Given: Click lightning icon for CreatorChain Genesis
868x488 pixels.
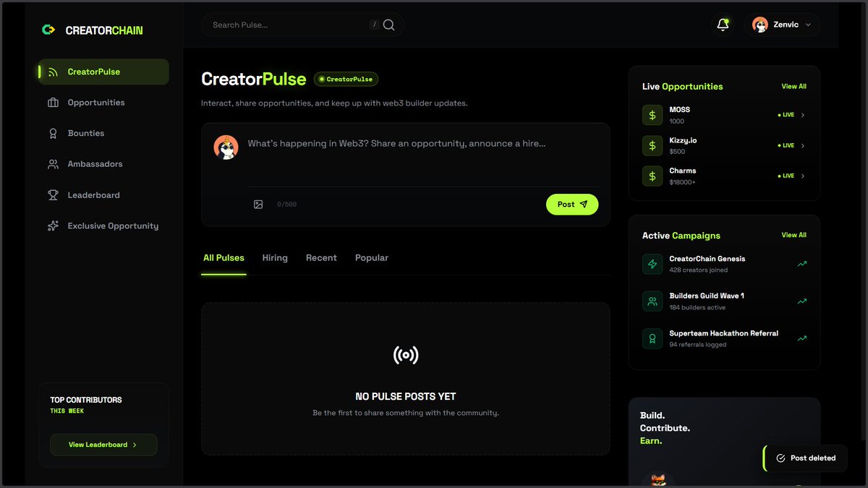Looking at the screenshot, I should [652, 264].
